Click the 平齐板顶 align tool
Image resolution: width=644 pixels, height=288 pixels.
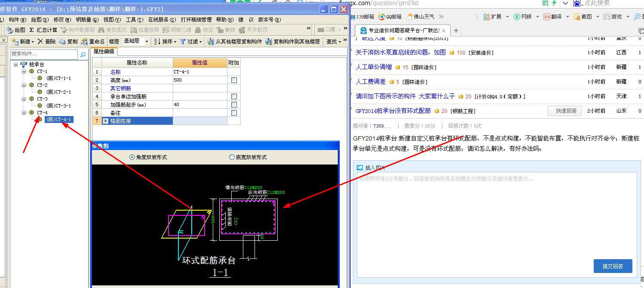coord(253,30)
